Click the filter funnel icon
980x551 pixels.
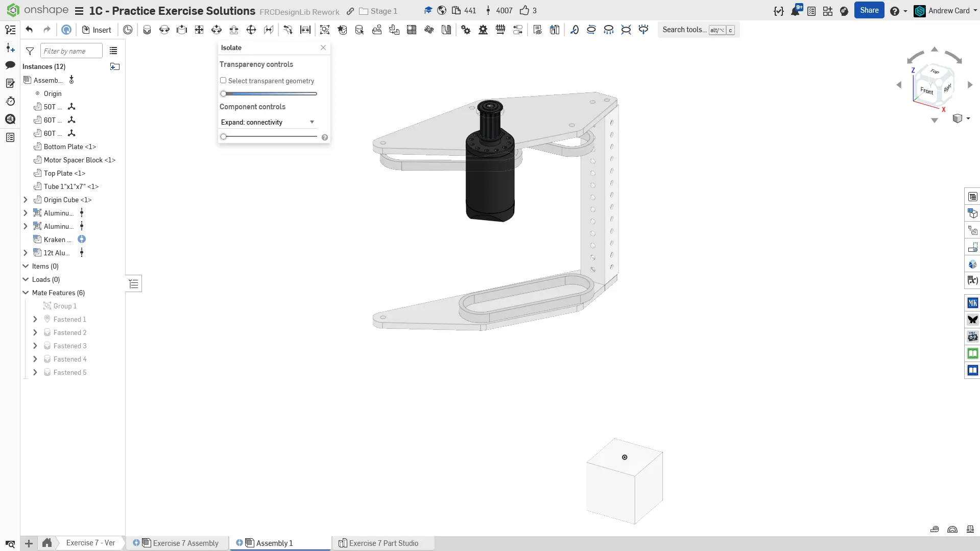pyautogui.click(x=30, y=51)
